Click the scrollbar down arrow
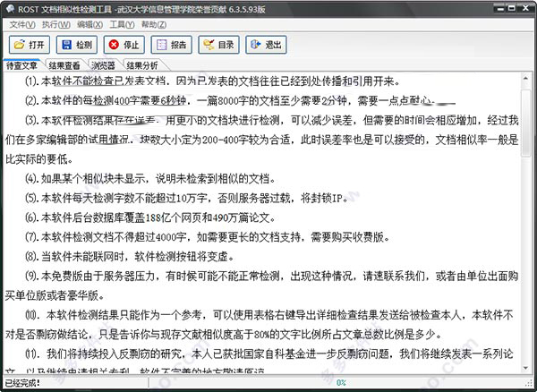Viewport: 537px width, 392px height. tap(525, 368)
